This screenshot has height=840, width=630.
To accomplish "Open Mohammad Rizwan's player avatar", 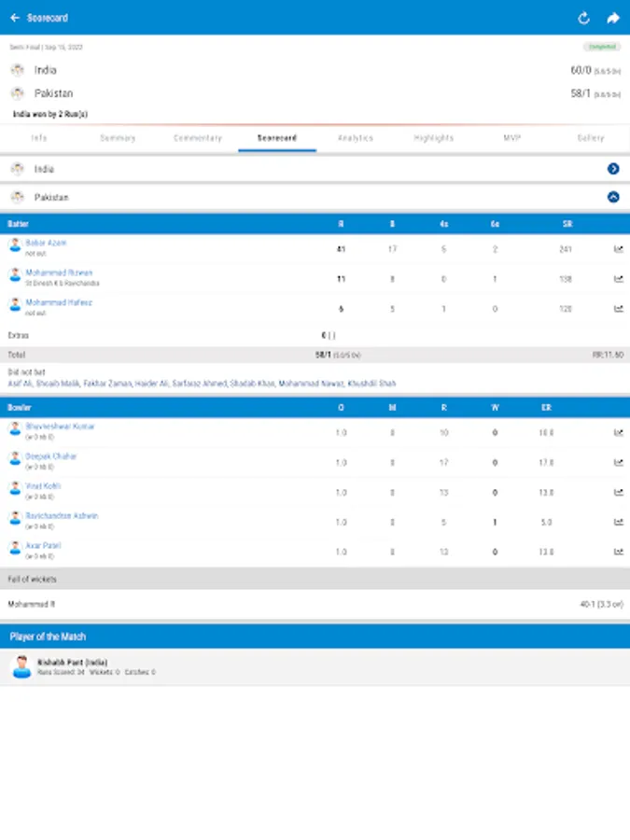I will pos(15,275).
